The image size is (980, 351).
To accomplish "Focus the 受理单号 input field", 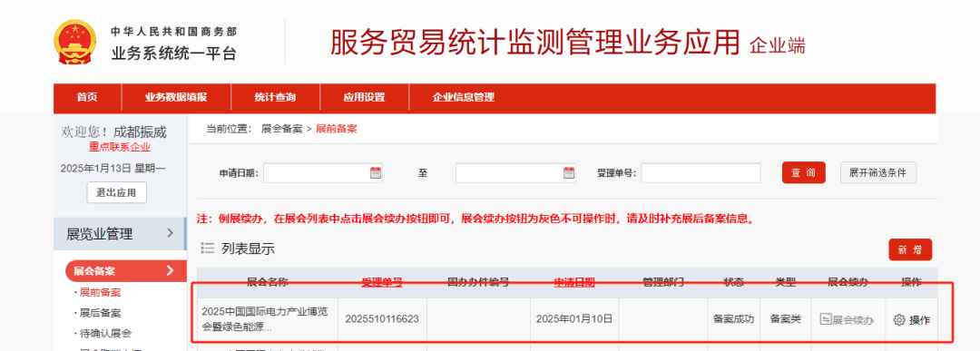I will (x=701, y=173).
